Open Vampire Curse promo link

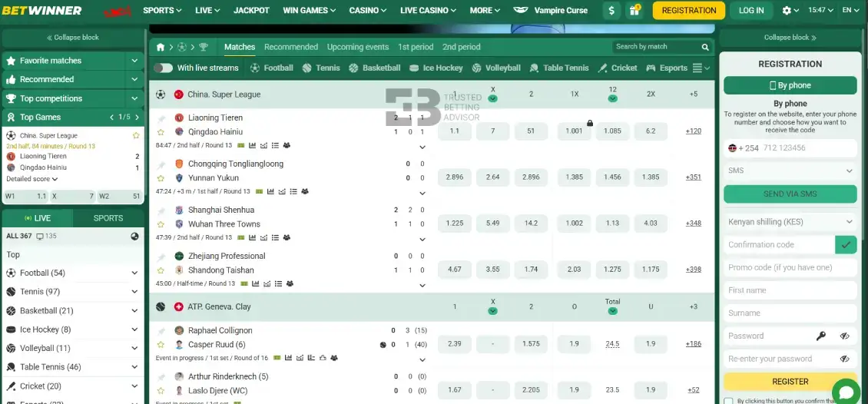pyautogui.click(x=551, y=11)
